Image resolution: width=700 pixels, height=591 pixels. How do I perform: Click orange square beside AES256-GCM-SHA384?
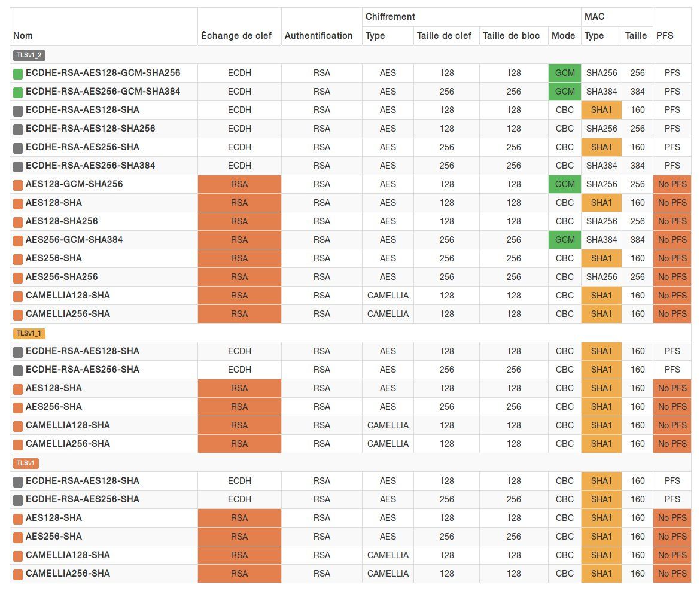coord(18,240)
